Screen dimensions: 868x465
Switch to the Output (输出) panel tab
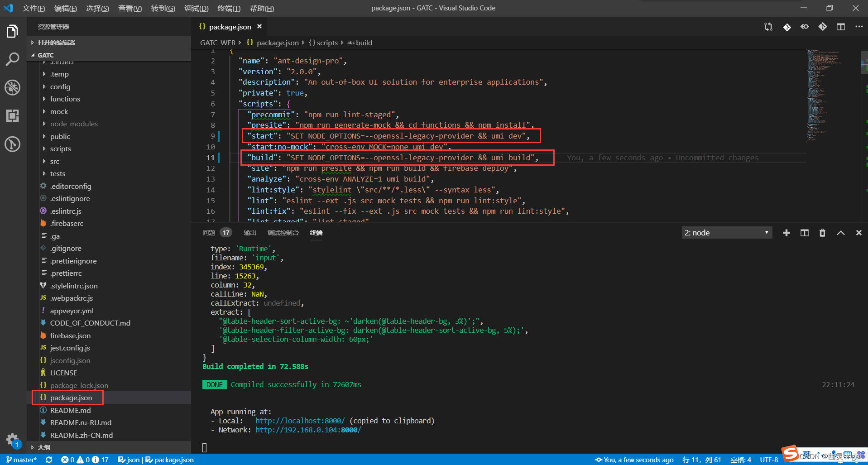250,233
